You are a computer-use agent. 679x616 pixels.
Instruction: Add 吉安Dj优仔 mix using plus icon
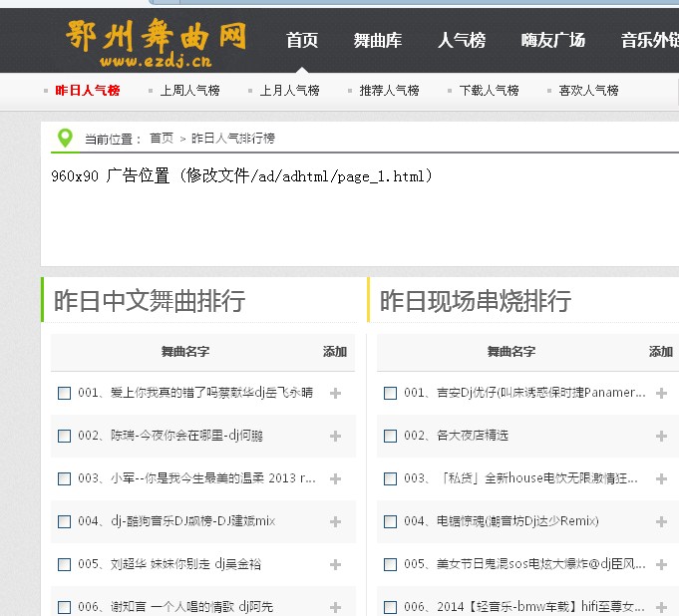coord(661,394)
